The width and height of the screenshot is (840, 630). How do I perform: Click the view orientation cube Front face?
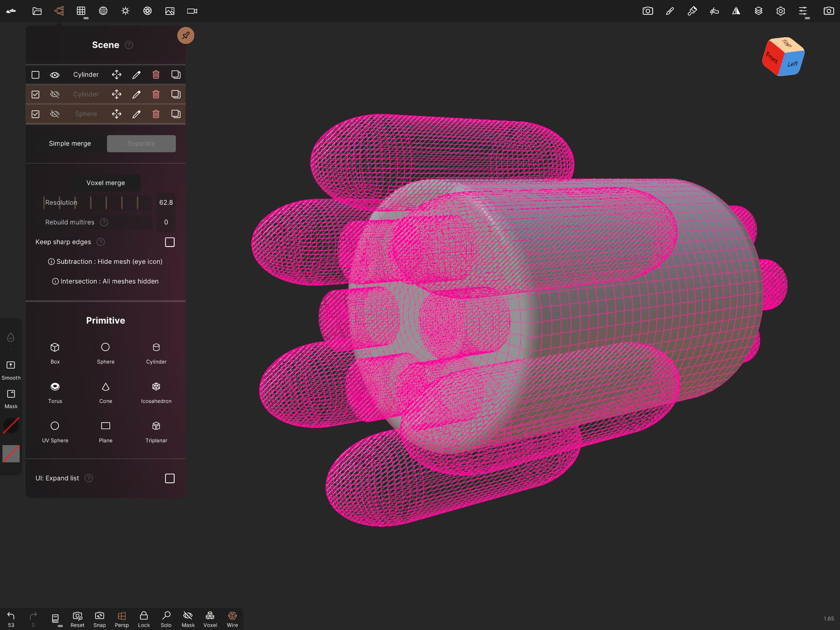pyautogui.click(x=772, y=58)
